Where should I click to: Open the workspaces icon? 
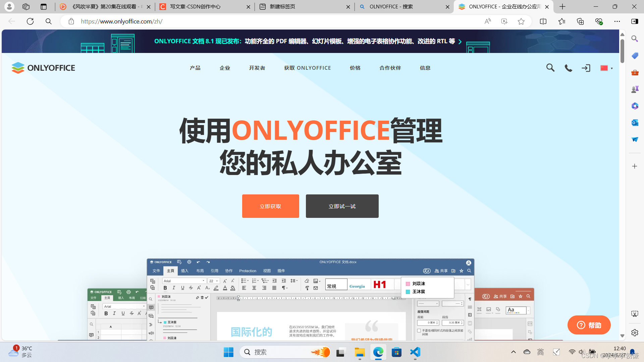point(26,7)
